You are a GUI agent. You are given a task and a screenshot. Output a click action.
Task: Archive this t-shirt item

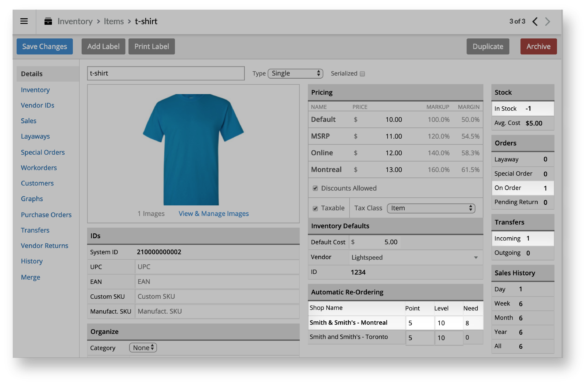click(539, 46)
